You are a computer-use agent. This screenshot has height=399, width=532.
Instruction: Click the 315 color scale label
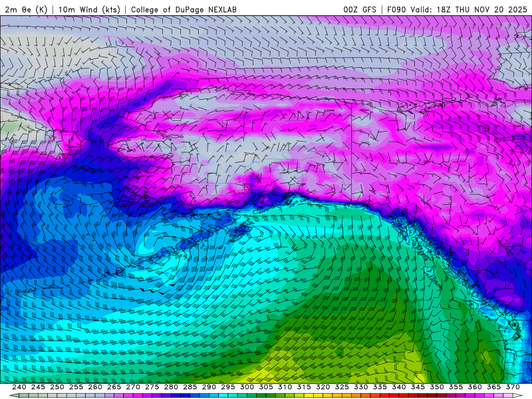[x=304, y=387]
